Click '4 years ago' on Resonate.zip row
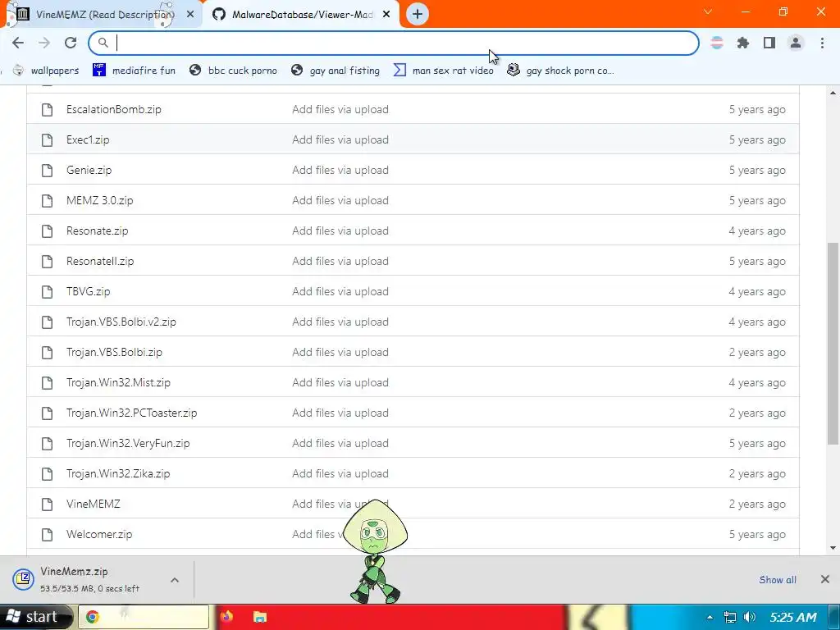The image size is (840, 630). pos(757,231)
